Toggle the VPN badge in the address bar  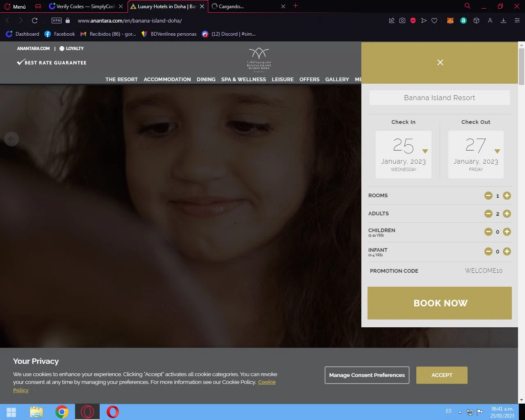(57, 21)
